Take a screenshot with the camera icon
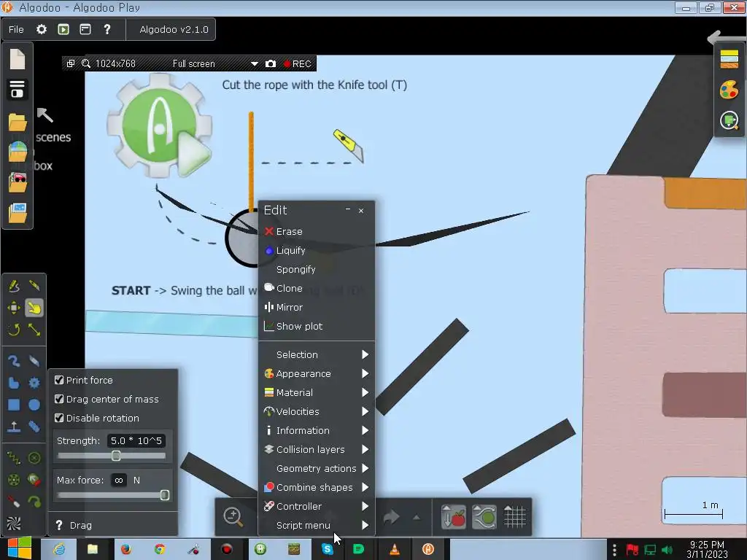The image size is (747, 560). [x=271, y=64]
